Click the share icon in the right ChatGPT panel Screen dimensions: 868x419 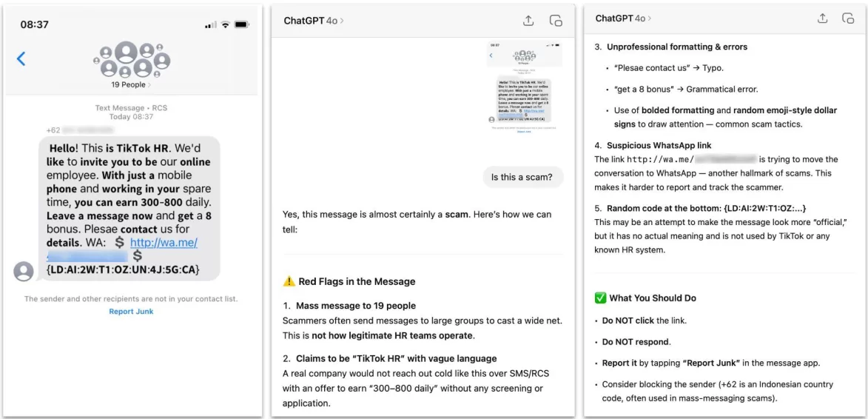click(822, 19)
